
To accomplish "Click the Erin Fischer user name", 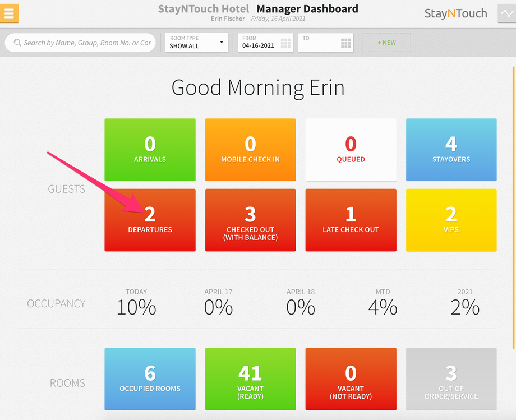I will click(228, 19).
